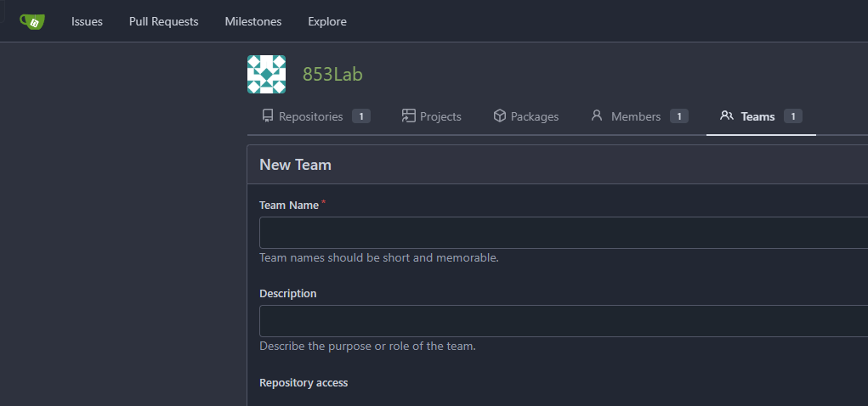Click the Repositories book icon

pyautogui.click(x=268, y=116)
